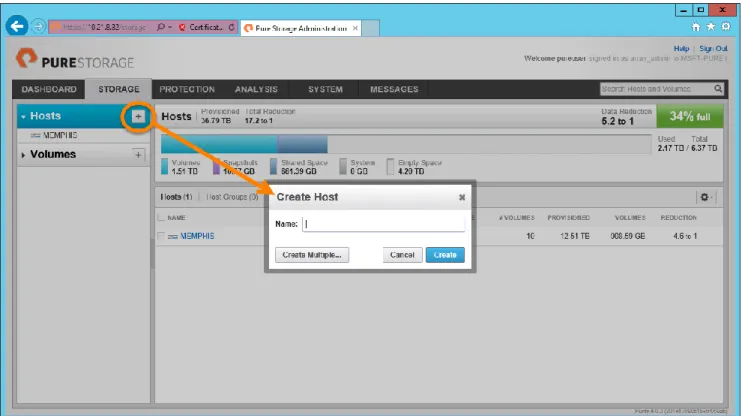This screenshot has height=416, width=742.
Task: Click the plus icon to add a volume
Action: tap(138, 154)
